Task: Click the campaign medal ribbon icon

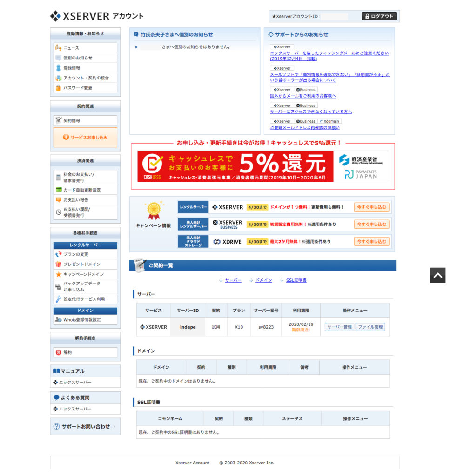Action: [x=154, y=211]
